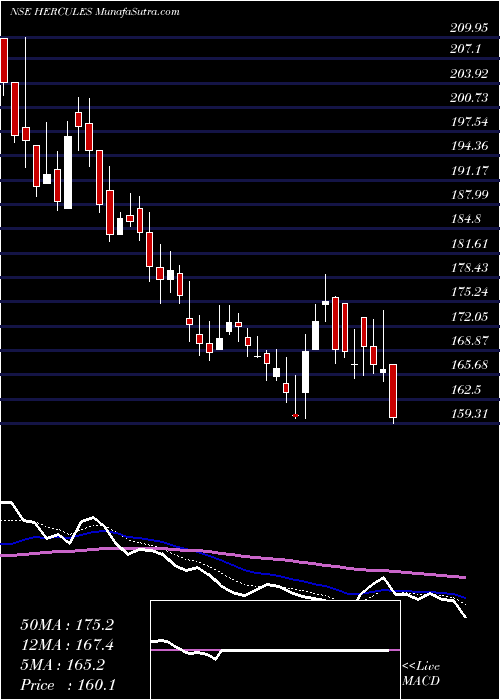The height and width of the screenshot is (700, 500).
Task: Choose the 168.87 axis value
Action: [469, 341]
